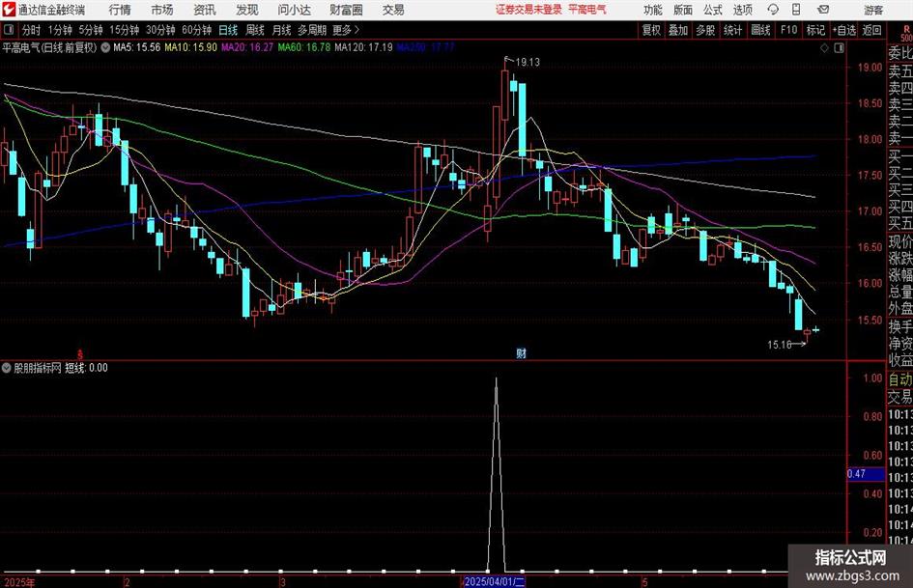This screenshot has width=913, height=588.
Task: Add stock with +自选 button
Action: (844, 30)
